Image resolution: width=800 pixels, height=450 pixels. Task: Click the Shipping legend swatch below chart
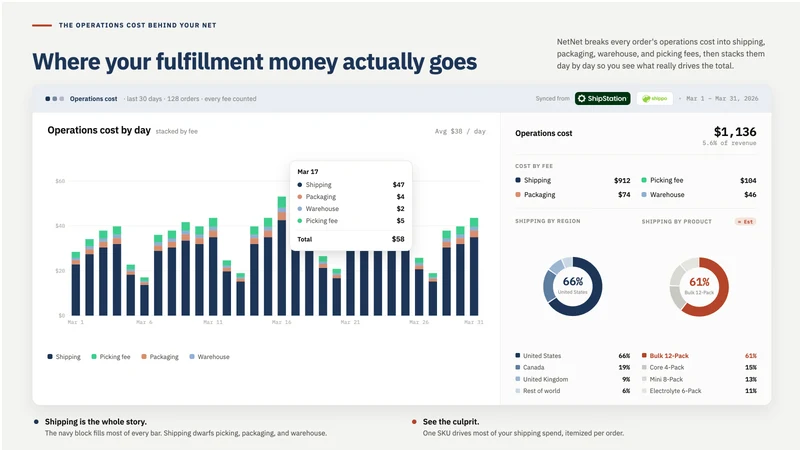tap(50, 357)
